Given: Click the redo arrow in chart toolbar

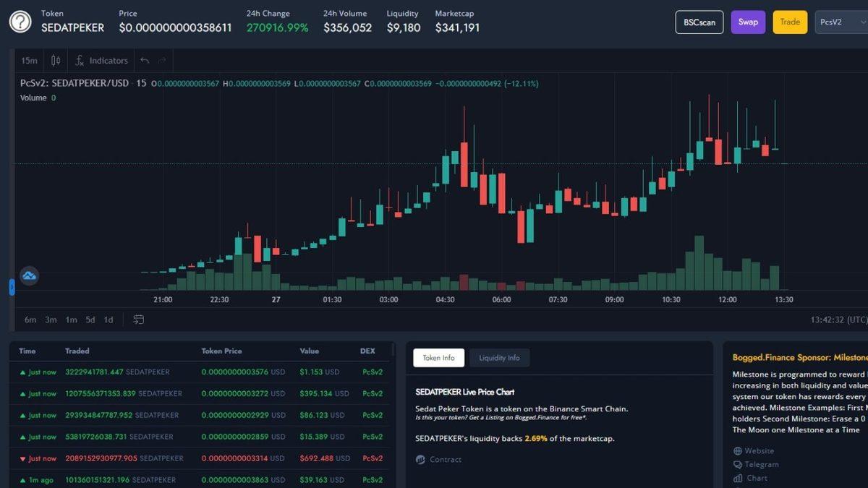Looking at the screenshot, I should click(x=162, y=61).
